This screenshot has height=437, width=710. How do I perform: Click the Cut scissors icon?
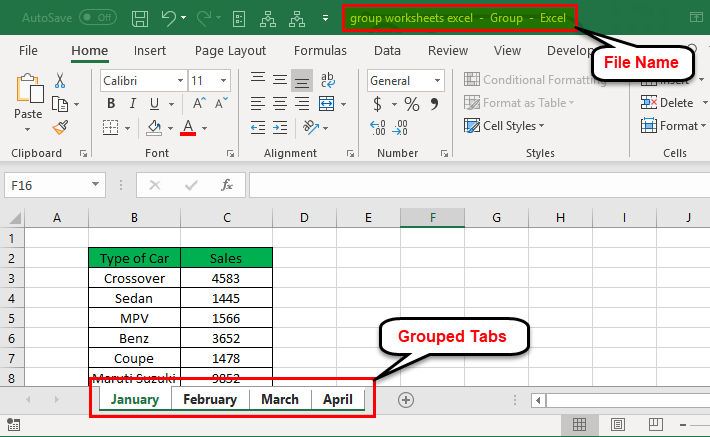click(60, 81)
